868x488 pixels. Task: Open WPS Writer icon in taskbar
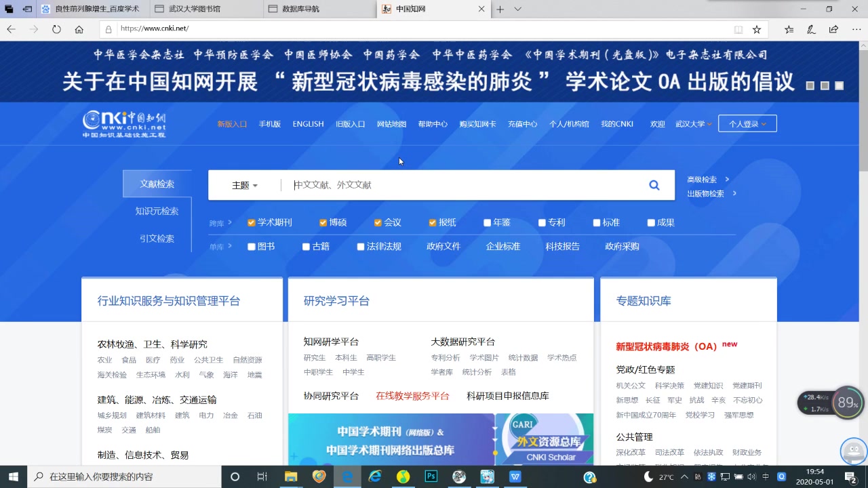515,476
